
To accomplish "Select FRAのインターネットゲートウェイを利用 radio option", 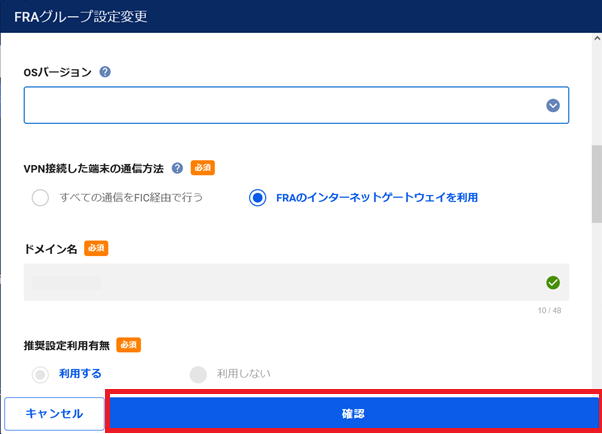I will click(x=257, y=198).
